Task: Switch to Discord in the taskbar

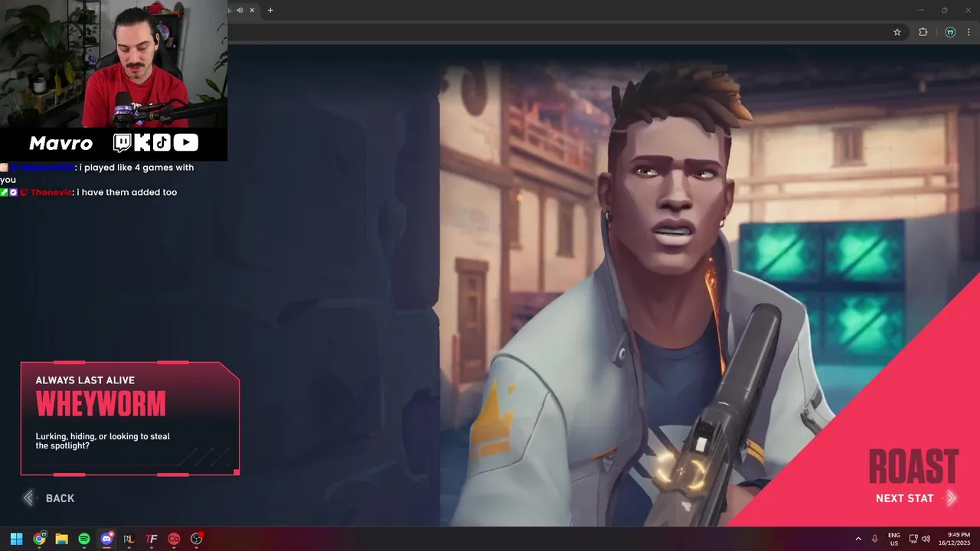Action: [x=106, y=539]
